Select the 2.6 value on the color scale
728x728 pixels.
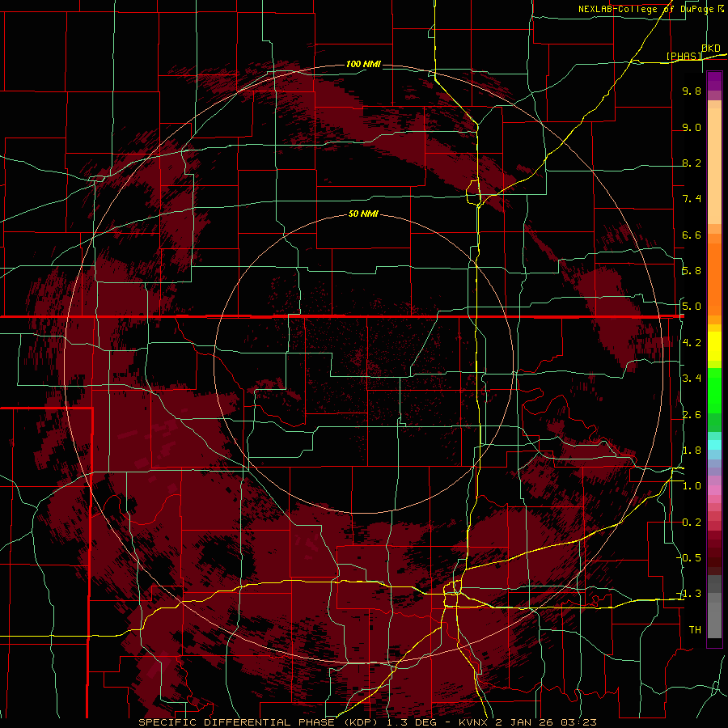point(692,415)
